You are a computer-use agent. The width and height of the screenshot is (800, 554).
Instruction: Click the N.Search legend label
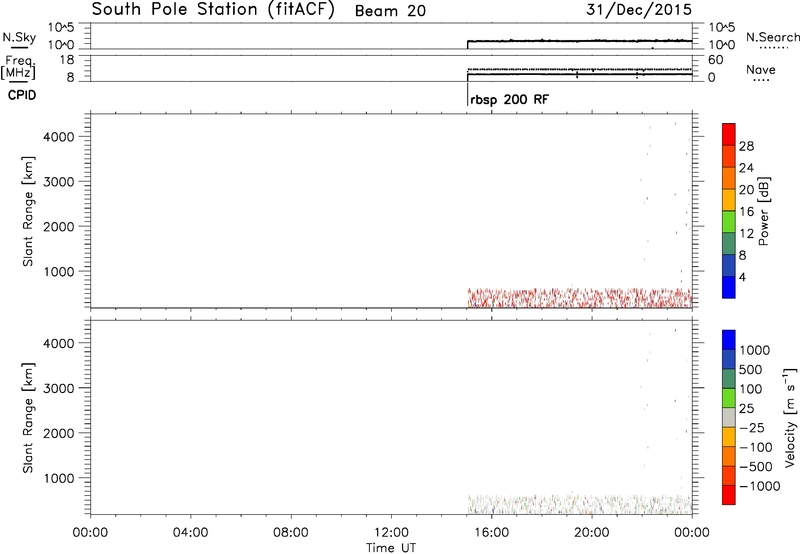(772, 37)
